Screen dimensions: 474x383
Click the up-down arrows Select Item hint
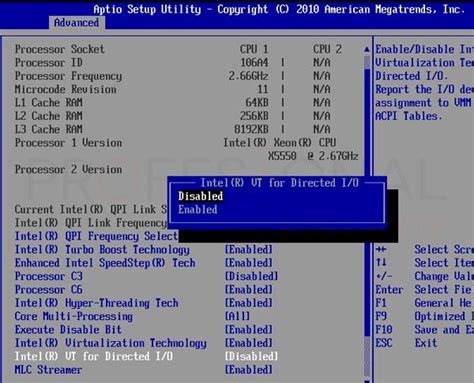(x=424, y=263)
